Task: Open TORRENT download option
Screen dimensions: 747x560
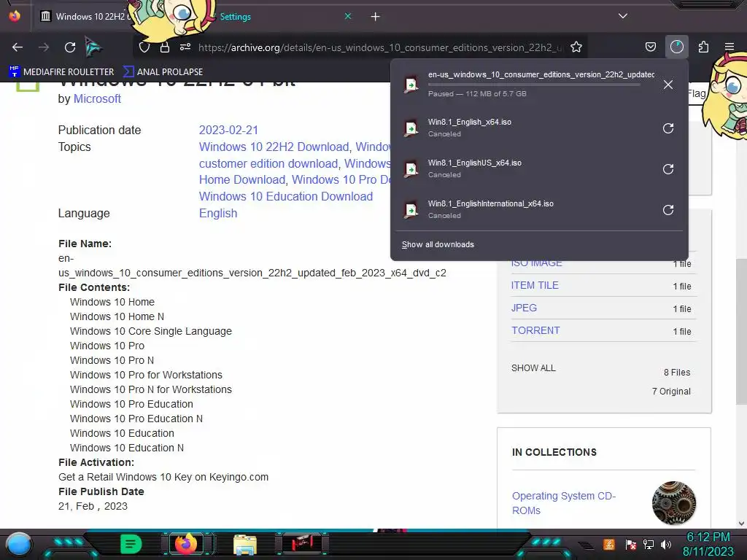Action: click(x=535, y=330)
